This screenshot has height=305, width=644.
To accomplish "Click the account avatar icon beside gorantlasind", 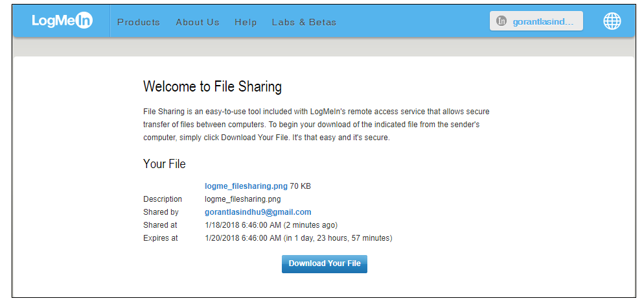I will coord(501,21).
